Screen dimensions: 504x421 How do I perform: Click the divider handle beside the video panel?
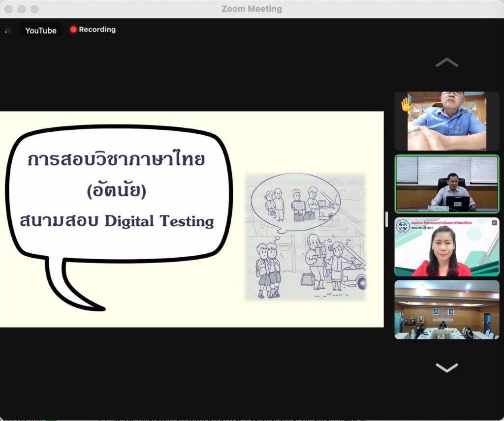click(x=386, y=219)
